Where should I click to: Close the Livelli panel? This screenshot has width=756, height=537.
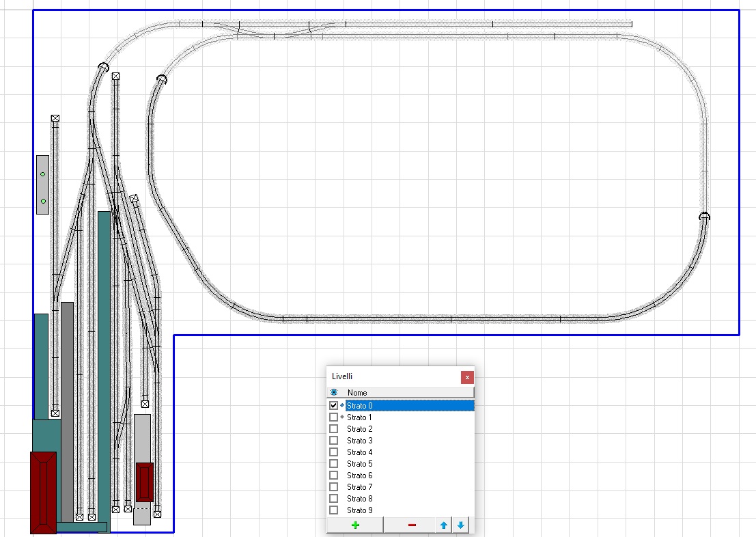tap(466, 377)
